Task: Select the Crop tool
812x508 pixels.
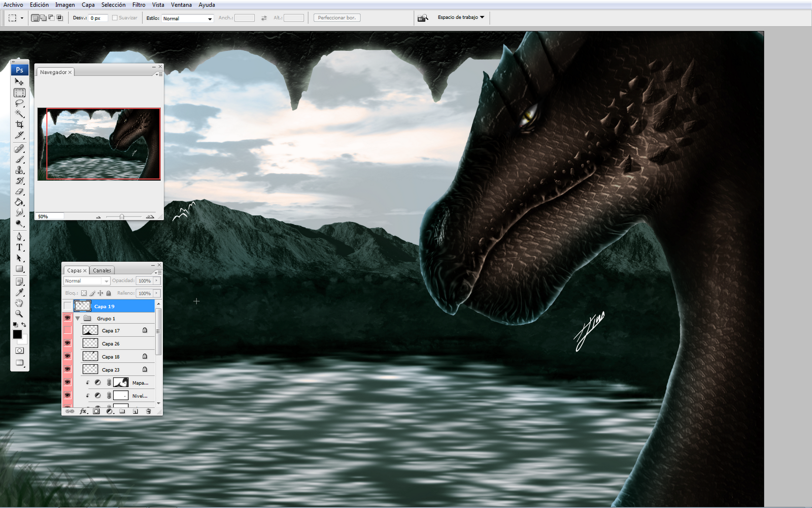Action: tap(19, 124)
